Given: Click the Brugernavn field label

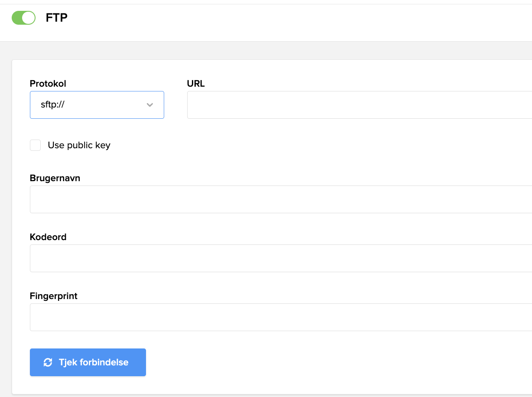Looking at the screenshot, I should tap(55, 178).
